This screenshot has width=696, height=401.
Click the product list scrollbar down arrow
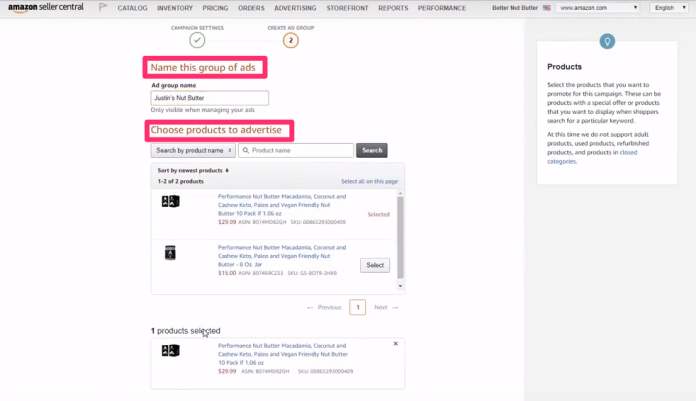401,285
